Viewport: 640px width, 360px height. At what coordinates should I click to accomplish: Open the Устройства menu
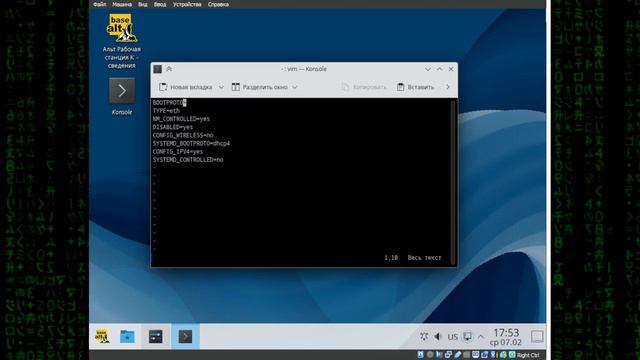click(187, 4)
